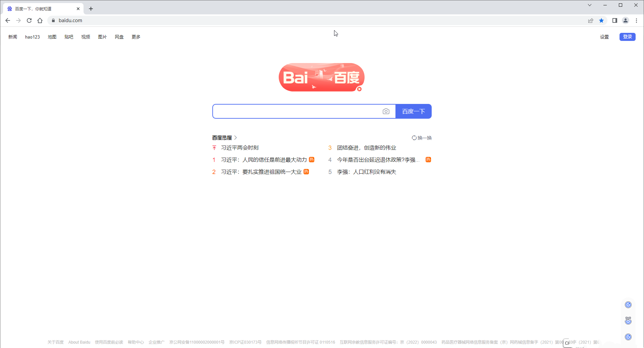
Task: Open hot search 李强：人口红利没有消失
Action: tap(367, 172)
